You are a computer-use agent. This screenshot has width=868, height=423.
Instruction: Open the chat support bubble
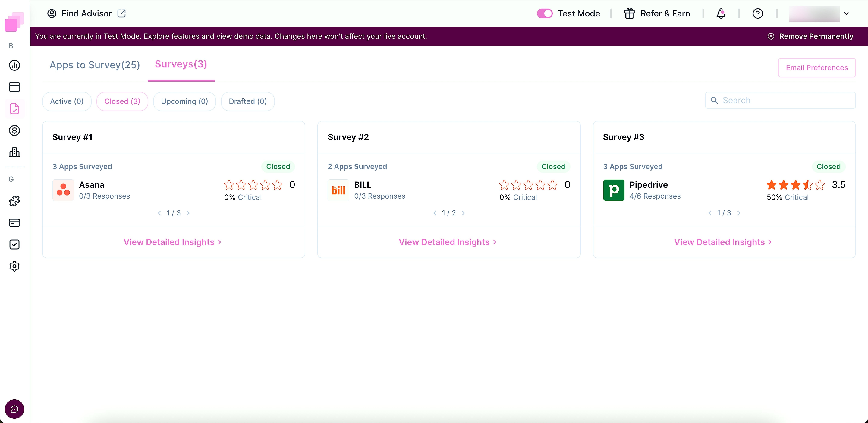click(14, 409)
